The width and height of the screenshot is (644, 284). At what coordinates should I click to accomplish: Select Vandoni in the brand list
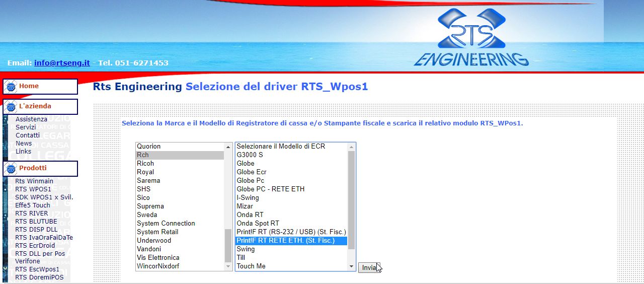180,249
